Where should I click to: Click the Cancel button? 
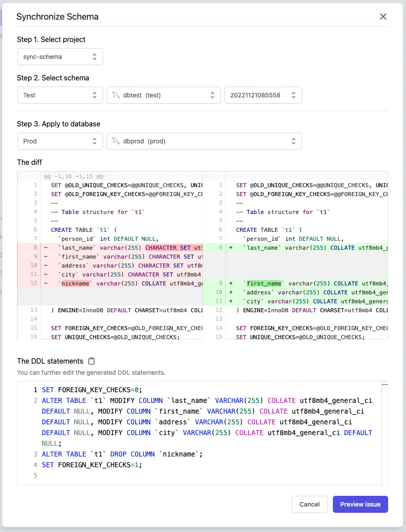click(310, 504)
